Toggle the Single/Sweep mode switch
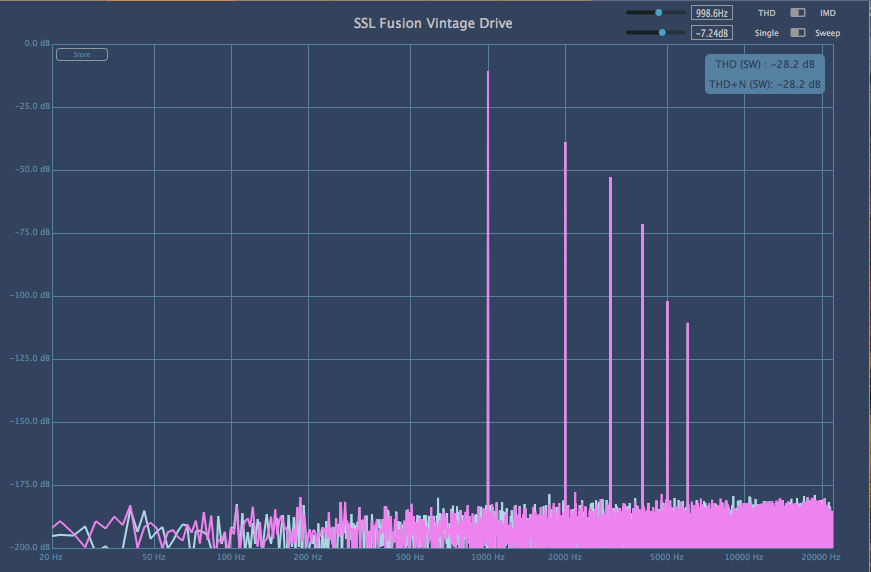 pos(798,32)
